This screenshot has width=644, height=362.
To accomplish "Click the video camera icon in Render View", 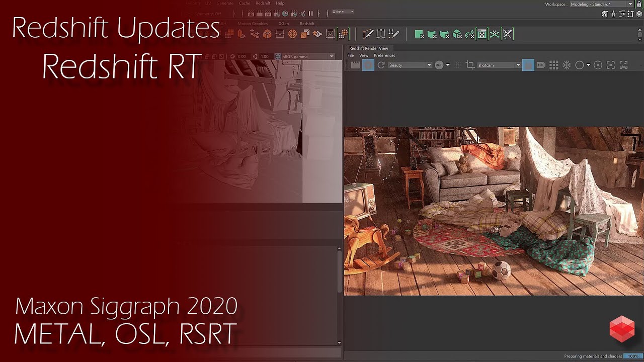I will pyautogui.click(x=541, y=65).
